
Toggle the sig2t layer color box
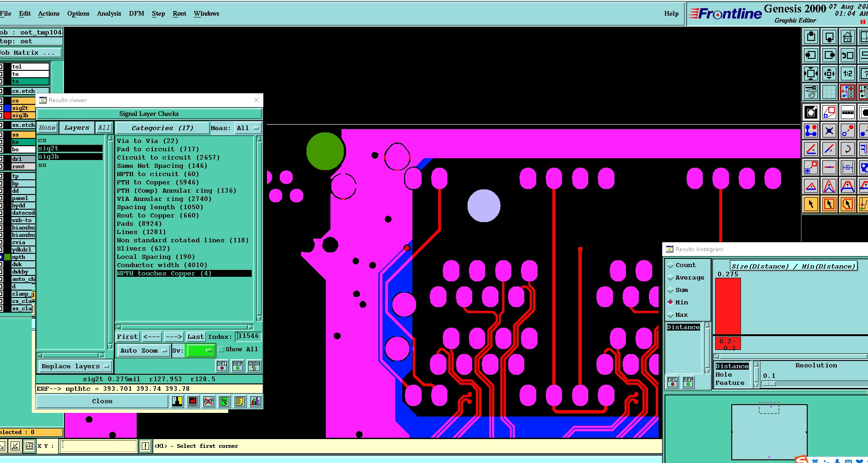point(7,108)
